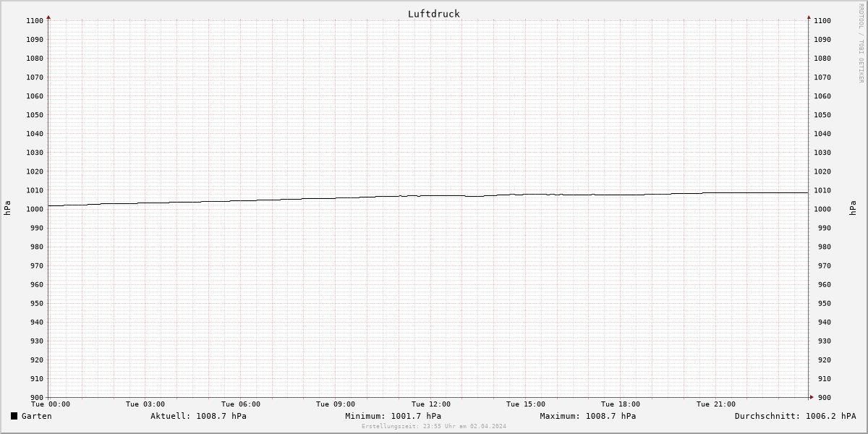The image size is (868, 434).
Task: Click the 1100 label on right axis
Action: [822, 21]
